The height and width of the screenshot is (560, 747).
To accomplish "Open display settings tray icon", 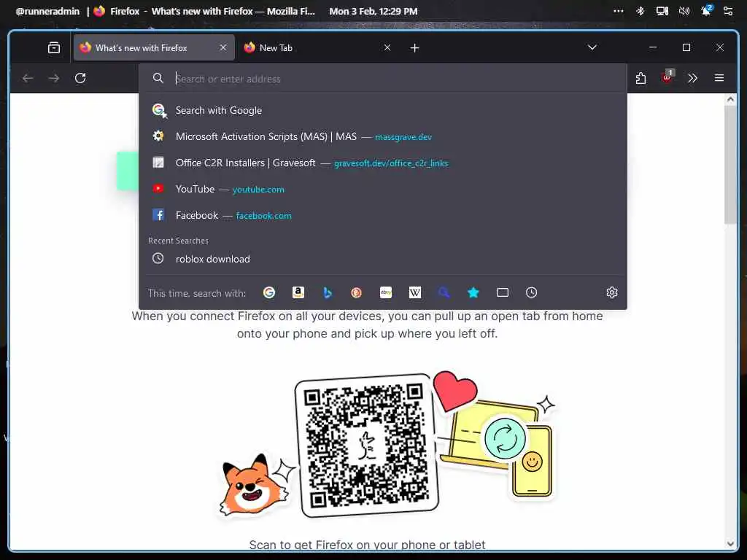I will point(662,11).
